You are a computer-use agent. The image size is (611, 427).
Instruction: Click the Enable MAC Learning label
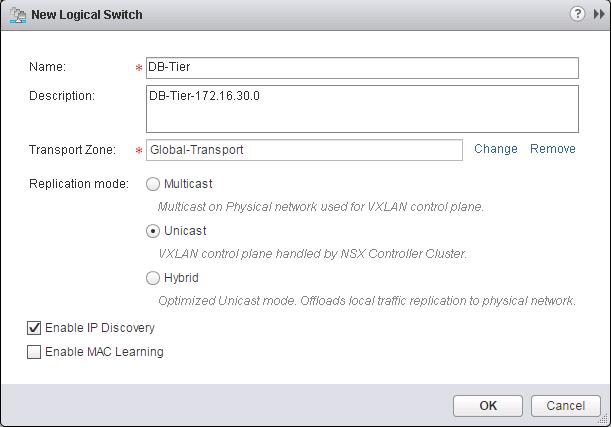(x=104, y=352)
